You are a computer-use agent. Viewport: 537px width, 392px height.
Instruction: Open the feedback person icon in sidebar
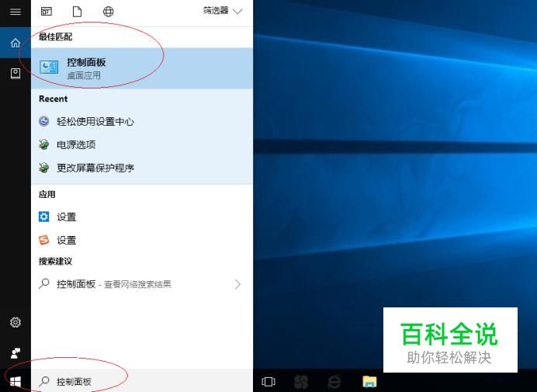coord(15,353)
